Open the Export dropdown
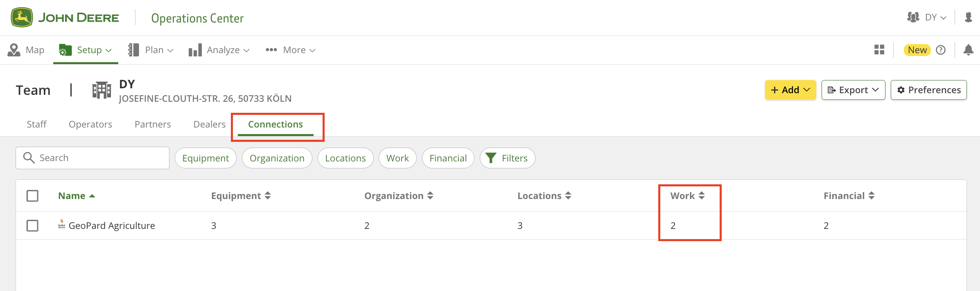Screen dimensions: 980x291 (x=853, y=90)
